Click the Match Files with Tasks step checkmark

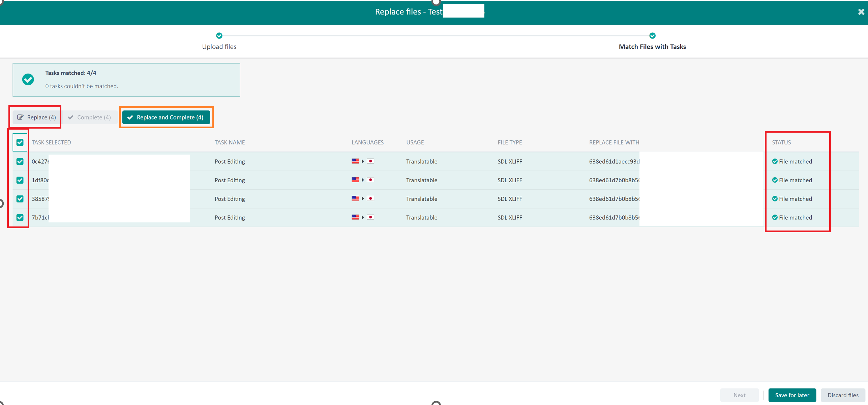pos(652,35)
